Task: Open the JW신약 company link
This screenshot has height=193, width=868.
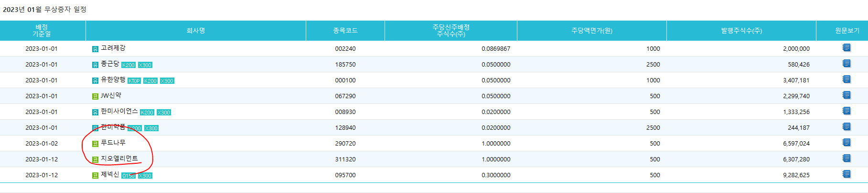Action: pyautogui.click(x=111, y=95)
